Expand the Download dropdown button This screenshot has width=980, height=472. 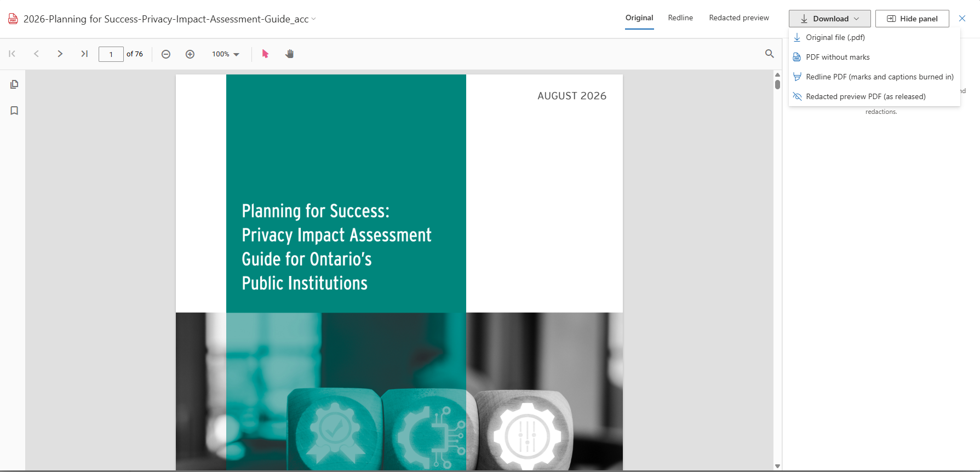click(x=829, y=19)
